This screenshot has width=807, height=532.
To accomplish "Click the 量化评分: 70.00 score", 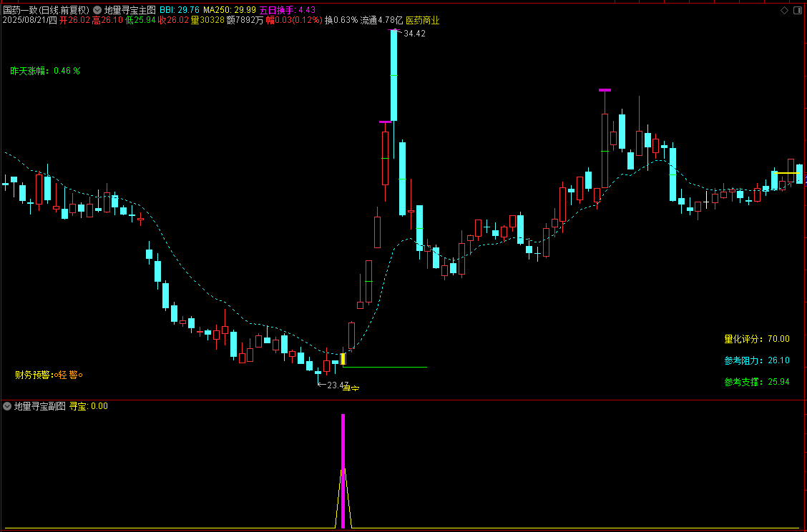I will coord(757,339).
